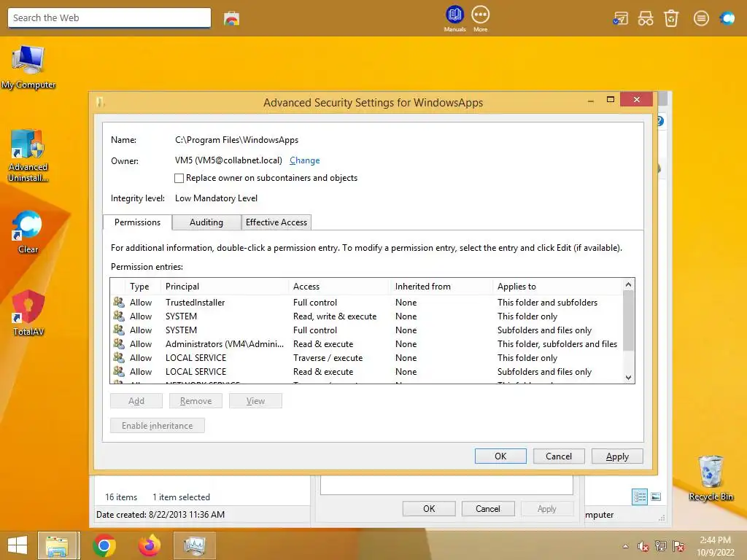Screen dimensions: 747x560
Task: Click the network tray icon
Action: tap(660, 546)
